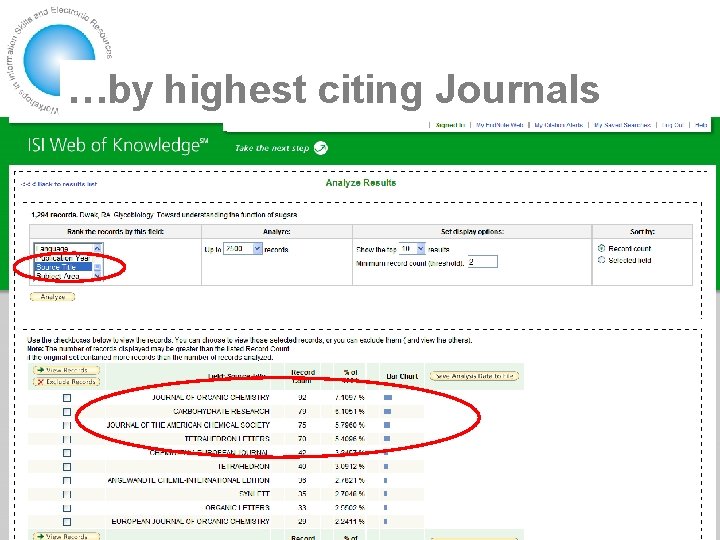The width and height of the screenshot is (720, 540).
Task: Click Save Analysis Data to File
Action: [474, 376]
